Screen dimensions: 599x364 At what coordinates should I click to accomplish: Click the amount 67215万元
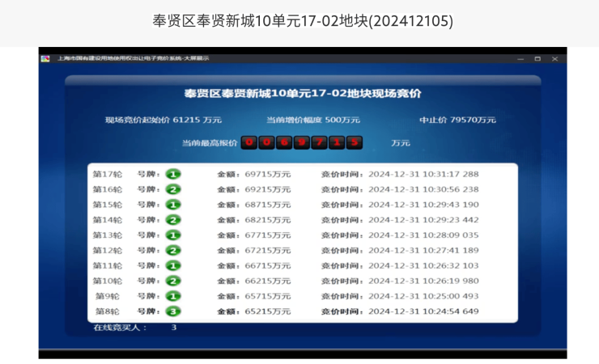point(268,251)
